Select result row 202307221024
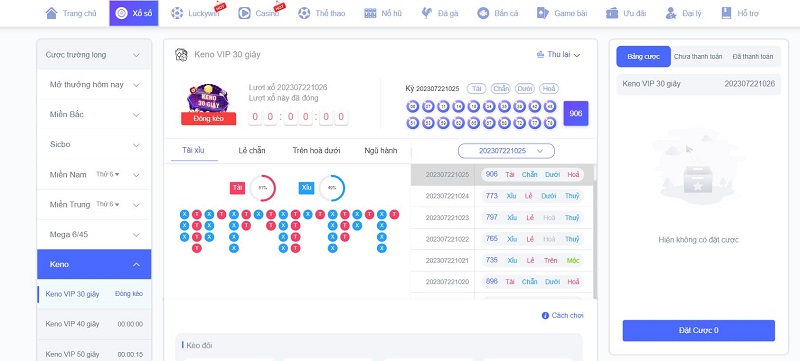 (x=501, y=196)
